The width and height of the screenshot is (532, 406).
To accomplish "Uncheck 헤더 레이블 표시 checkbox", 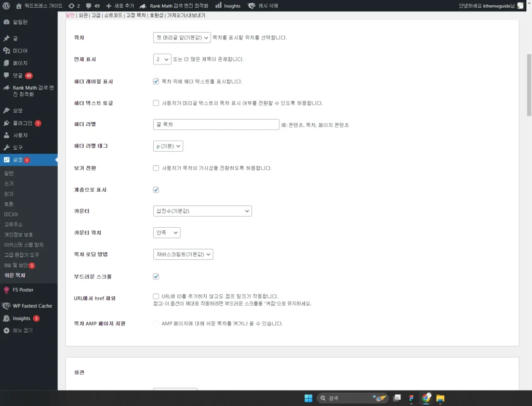I will [156, 81].
